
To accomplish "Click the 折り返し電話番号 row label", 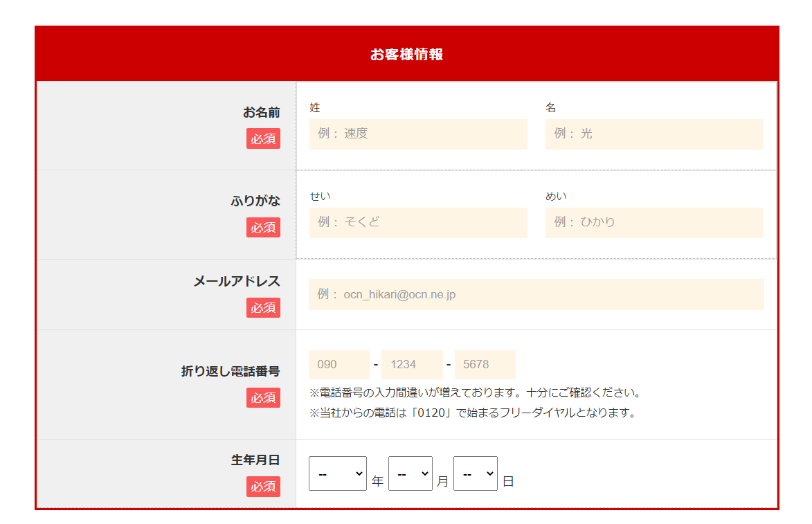I will click(231, 372).
